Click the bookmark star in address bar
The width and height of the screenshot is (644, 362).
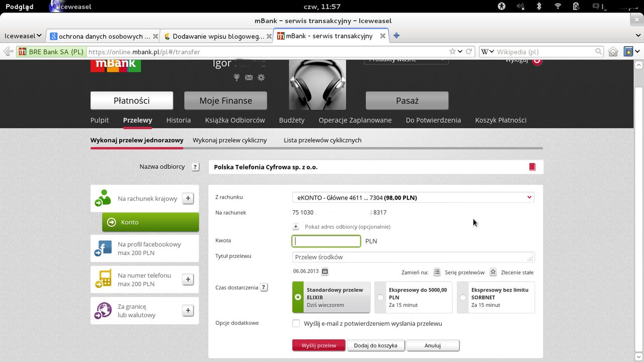click(452, 51)
